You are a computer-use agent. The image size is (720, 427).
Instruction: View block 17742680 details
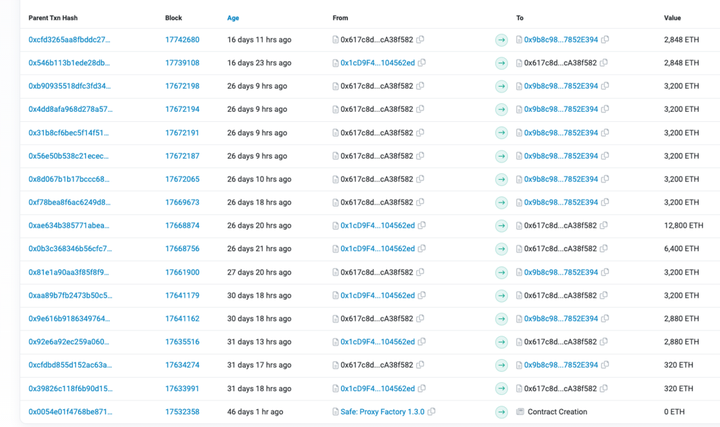point(182,40)
